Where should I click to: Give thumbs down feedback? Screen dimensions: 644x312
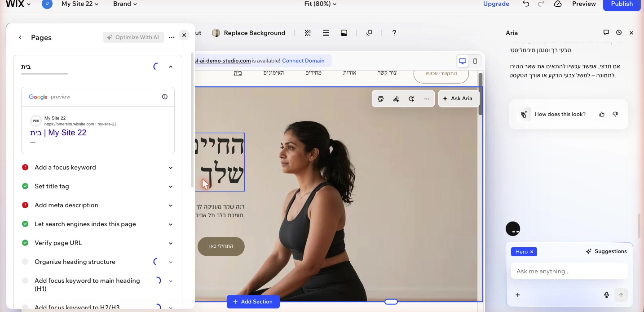(615, 114)
